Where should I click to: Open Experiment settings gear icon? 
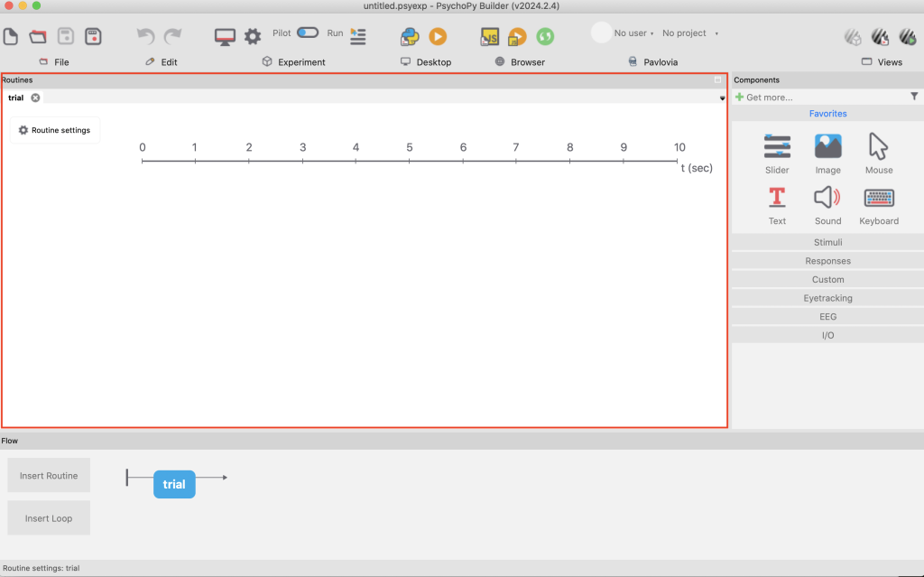point(253,36)
